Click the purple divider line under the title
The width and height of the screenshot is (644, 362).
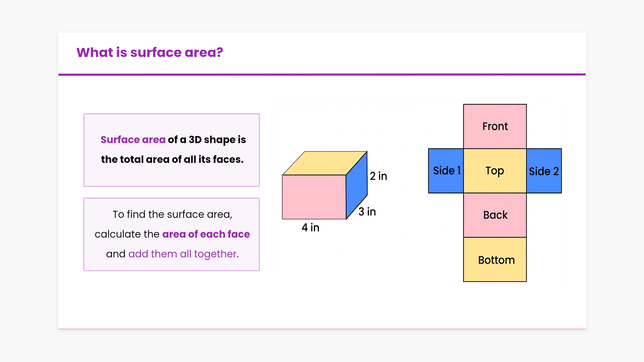[x=322, y=74]
